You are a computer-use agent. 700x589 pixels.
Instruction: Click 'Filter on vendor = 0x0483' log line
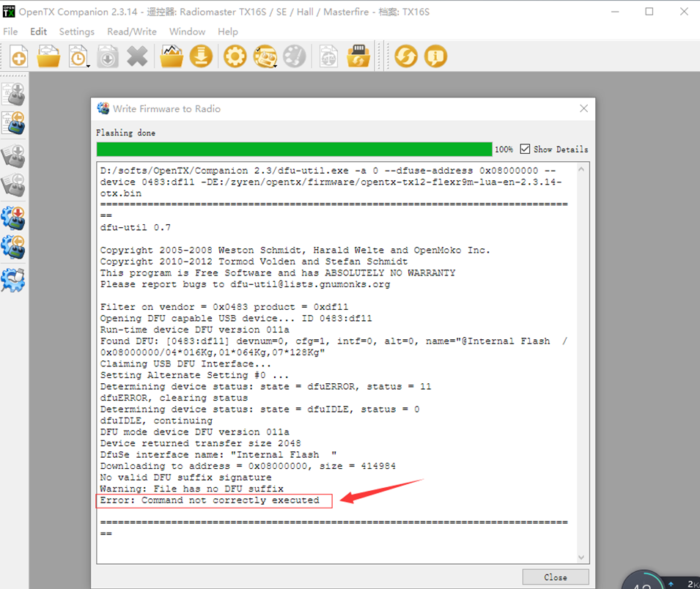click(224, 307)
